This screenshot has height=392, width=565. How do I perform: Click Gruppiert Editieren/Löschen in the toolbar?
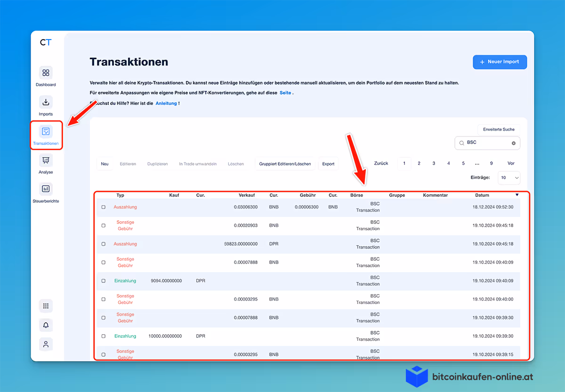pos(284,163)
